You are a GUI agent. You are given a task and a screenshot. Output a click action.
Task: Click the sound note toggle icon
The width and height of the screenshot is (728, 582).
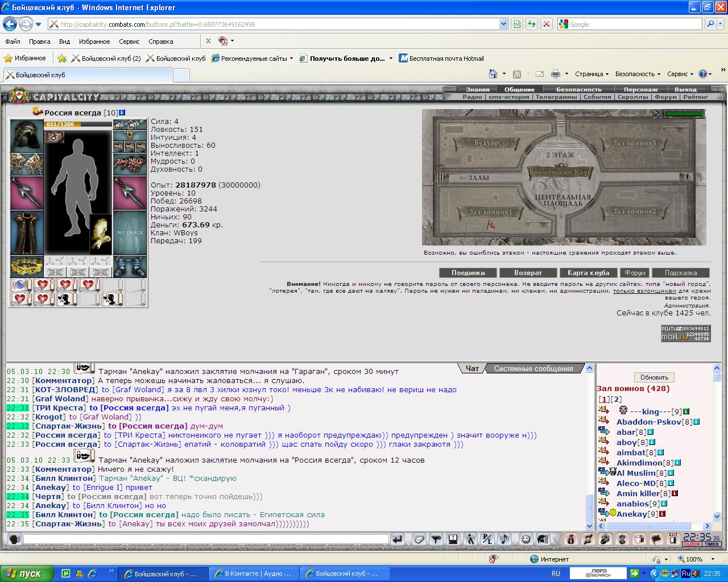tap(504, 539)
